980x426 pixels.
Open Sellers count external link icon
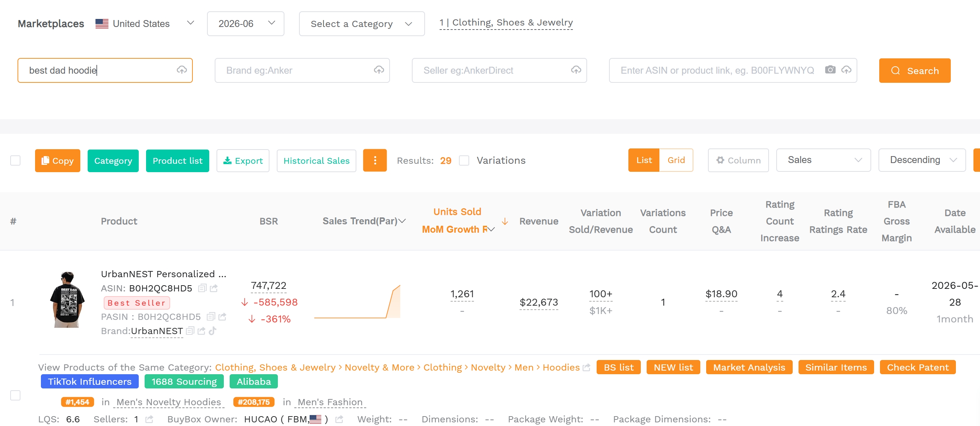click(149, 419)
